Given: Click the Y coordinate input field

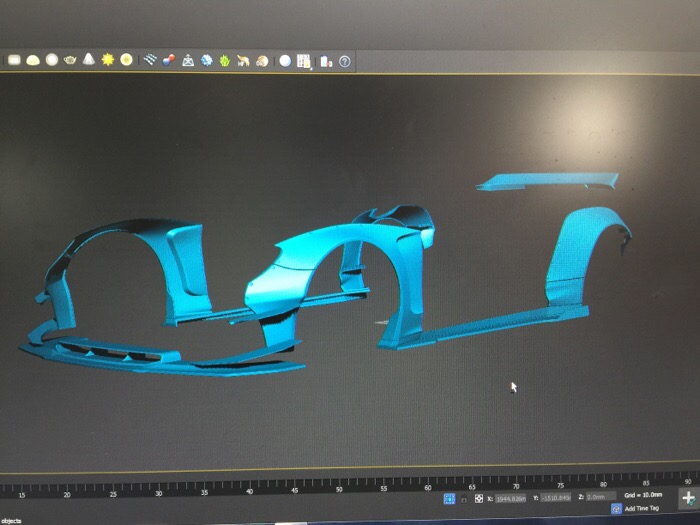Looking at the screenshot, I should point(555,497).
